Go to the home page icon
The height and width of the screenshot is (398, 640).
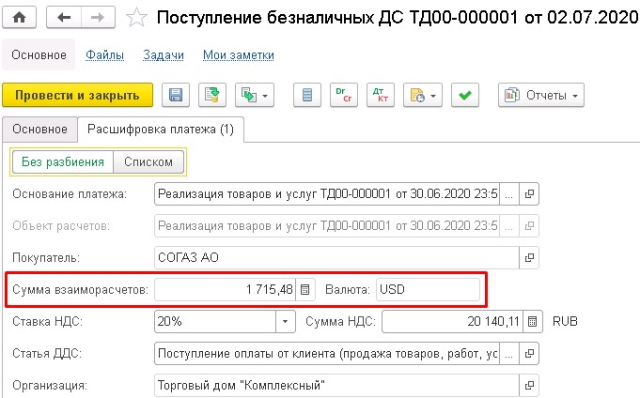pyautogui.click(x=19, y=18)
